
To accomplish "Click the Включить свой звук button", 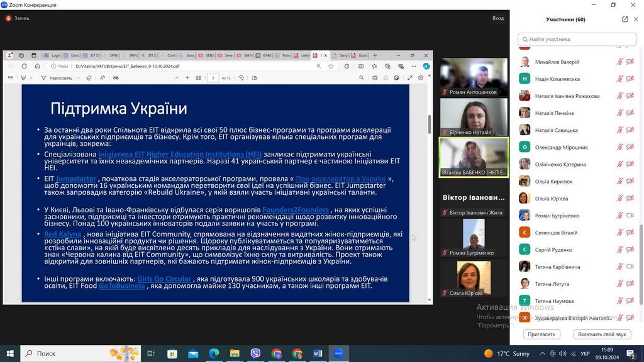I will [602, 334].
